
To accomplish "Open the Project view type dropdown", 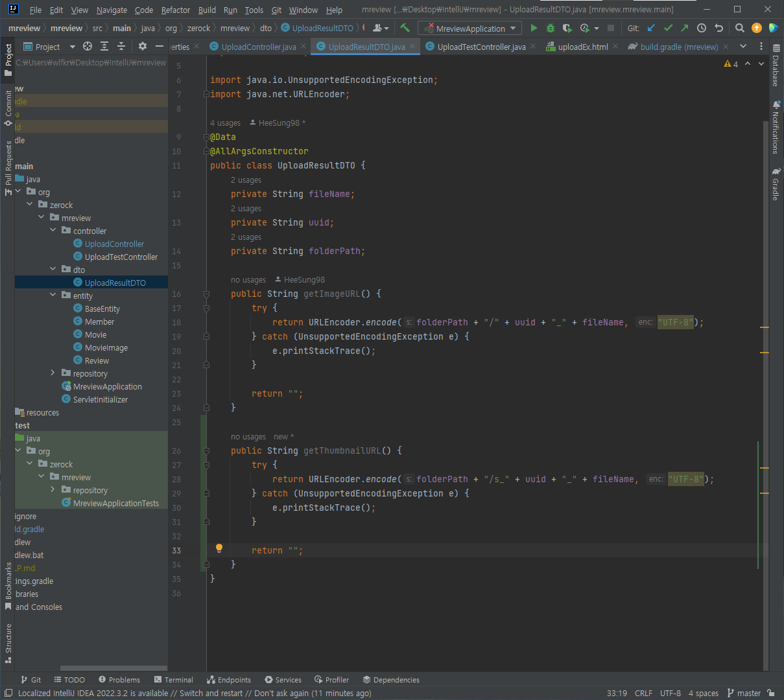I will (x=49, y=47).
